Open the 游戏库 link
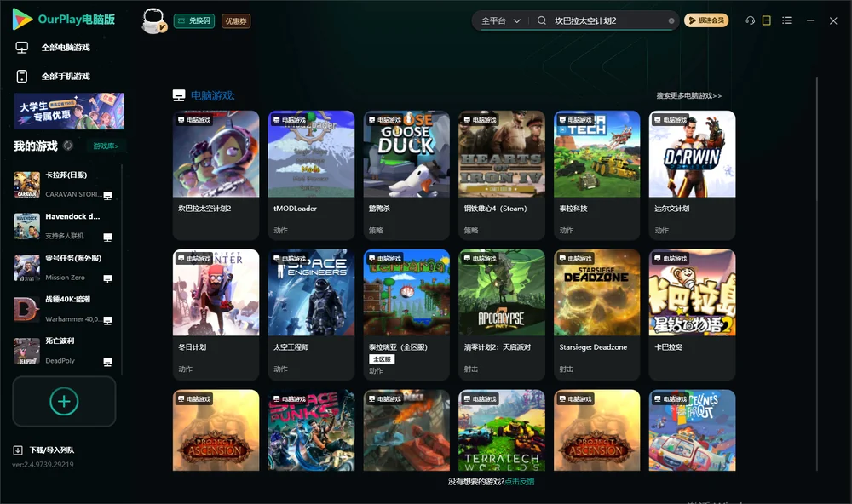852x504 pixels. coord(106,146)
